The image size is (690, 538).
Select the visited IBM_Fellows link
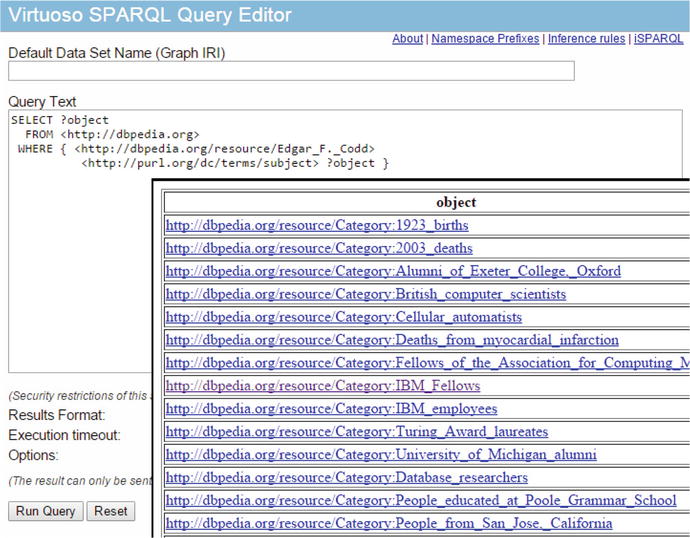pos(322,386)
